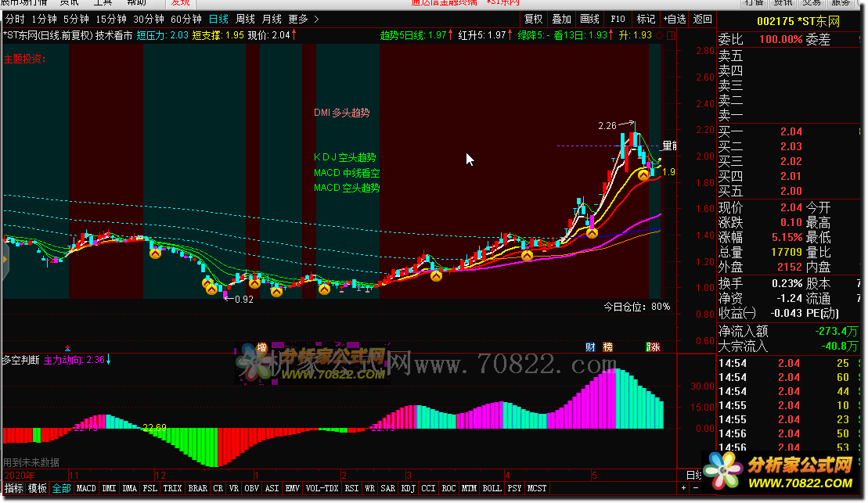The image size is (868, 503).
Task: Click the 买一 bid price 2.04
Action: coord(791,131)
